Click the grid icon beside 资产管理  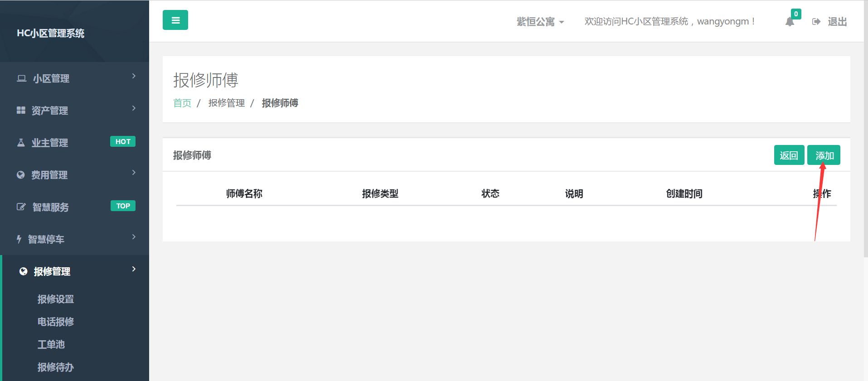21,110
